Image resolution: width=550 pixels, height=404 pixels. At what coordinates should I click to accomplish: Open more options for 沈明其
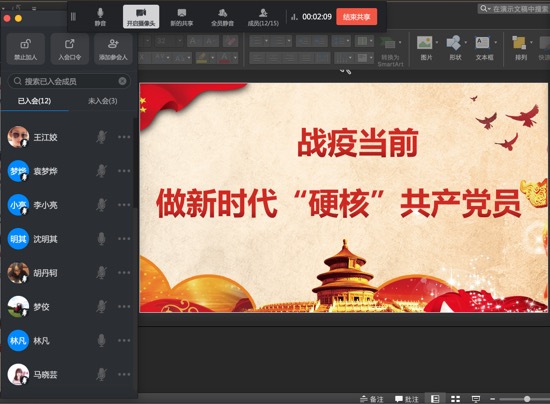[x=124, y=239]
